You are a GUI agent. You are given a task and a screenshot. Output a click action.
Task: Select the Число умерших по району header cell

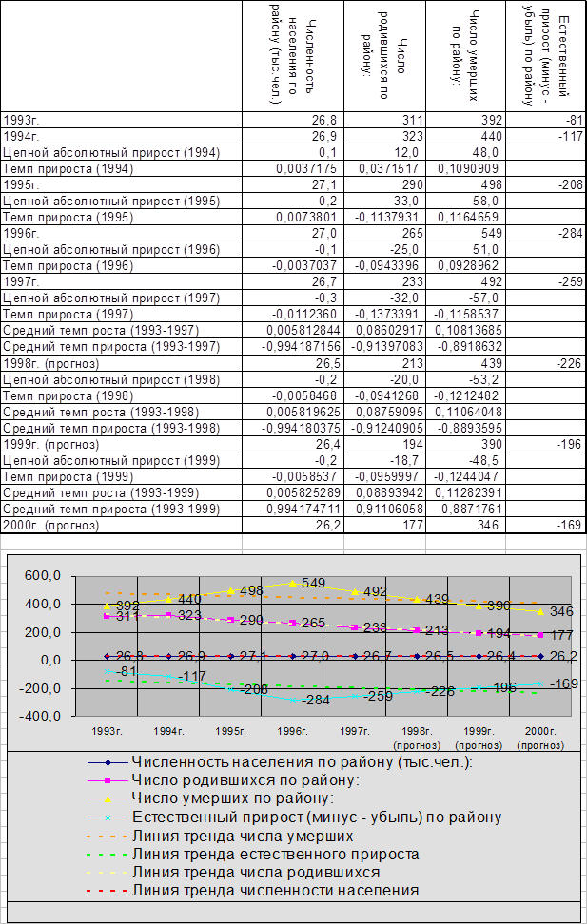point(465,57)
